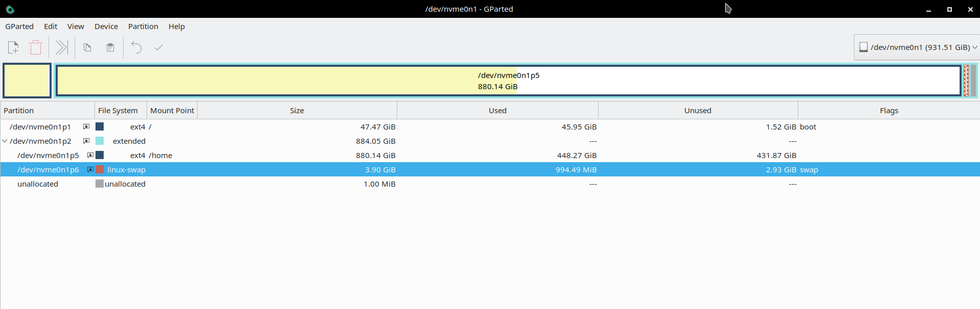The image size is (980, 309).
Task: Click the dark blue ext4 swatch for nvme0n1p1
Action: click(100, 126)
